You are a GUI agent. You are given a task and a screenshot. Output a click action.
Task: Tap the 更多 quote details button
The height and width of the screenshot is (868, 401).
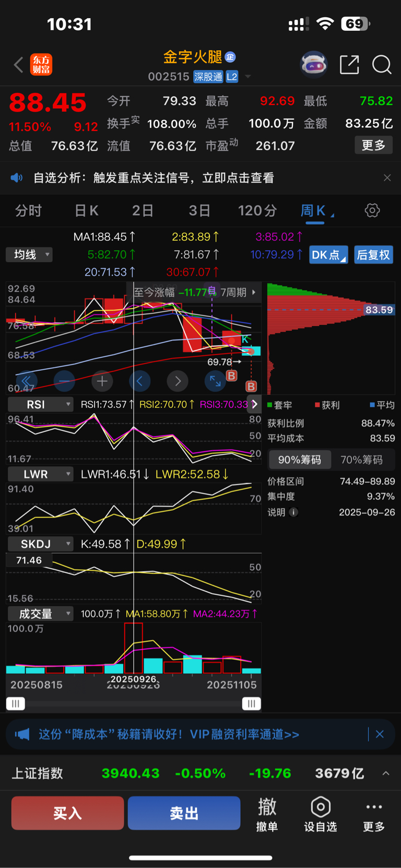(373, 145)
